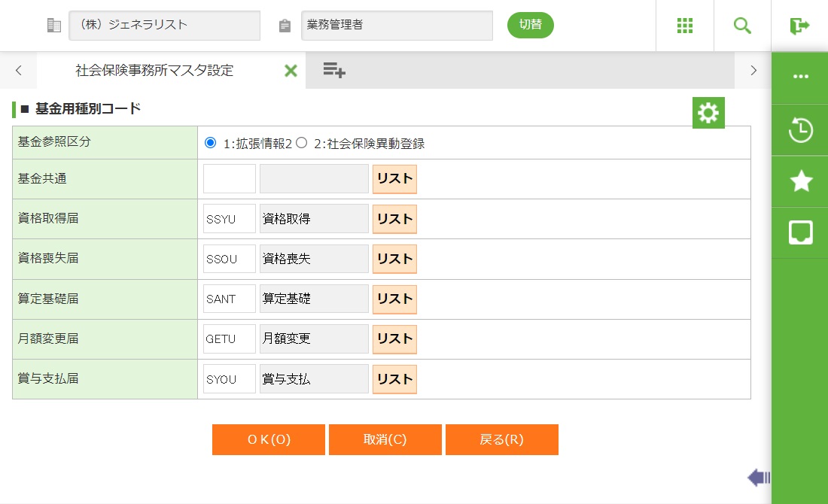Screen dimensions: 828x504
Task: Click the 基金共通 code input field
Action: [x=230, y=179]
